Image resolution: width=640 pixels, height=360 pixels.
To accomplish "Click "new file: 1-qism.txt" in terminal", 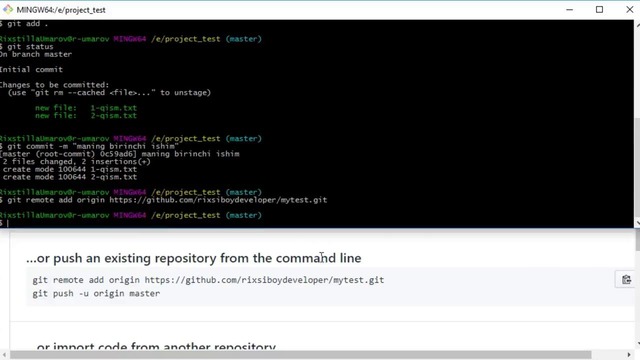I will pos(86,108).
